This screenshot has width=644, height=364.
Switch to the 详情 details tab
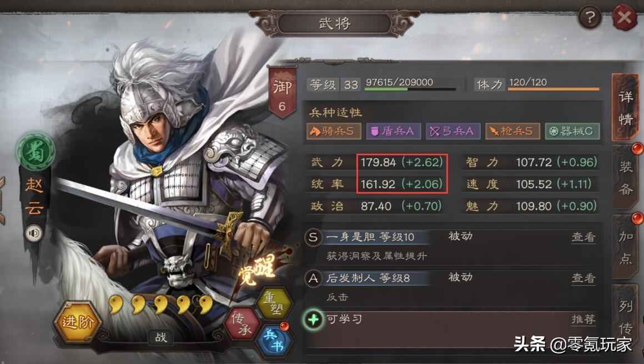click(x=626, y=108)
